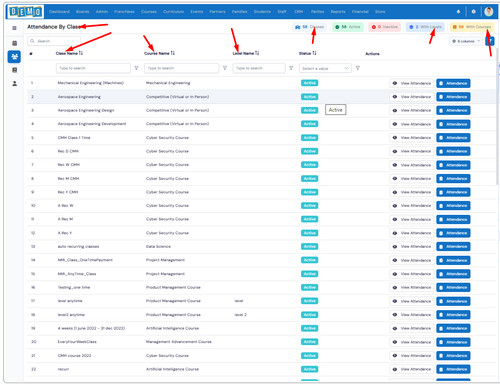Open the Curriculum menu

(x=173, y=12)
